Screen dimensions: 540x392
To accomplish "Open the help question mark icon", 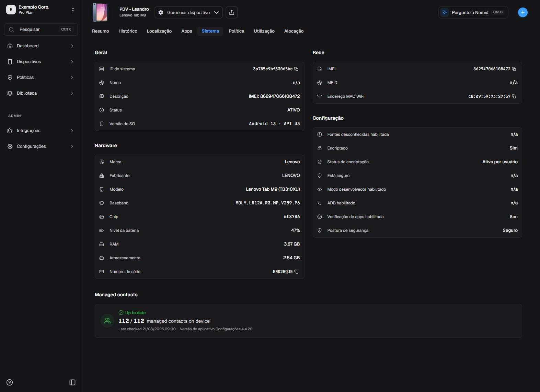I will (10, 382).
